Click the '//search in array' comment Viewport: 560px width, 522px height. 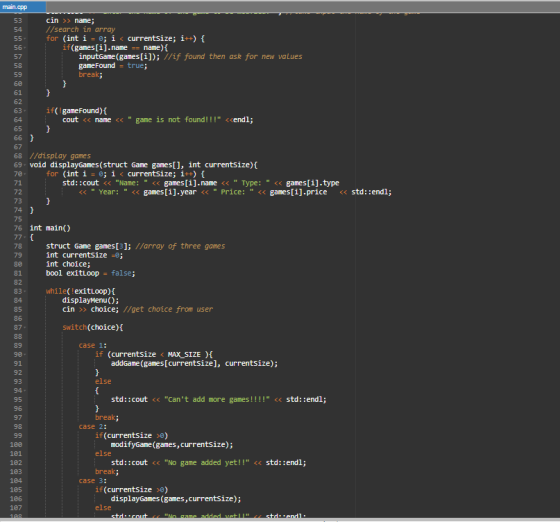[x=80, y=30]
